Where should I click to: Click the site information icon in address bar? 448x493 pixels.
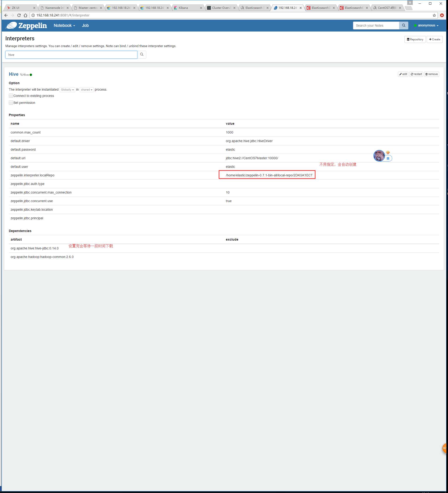(33, 15)
